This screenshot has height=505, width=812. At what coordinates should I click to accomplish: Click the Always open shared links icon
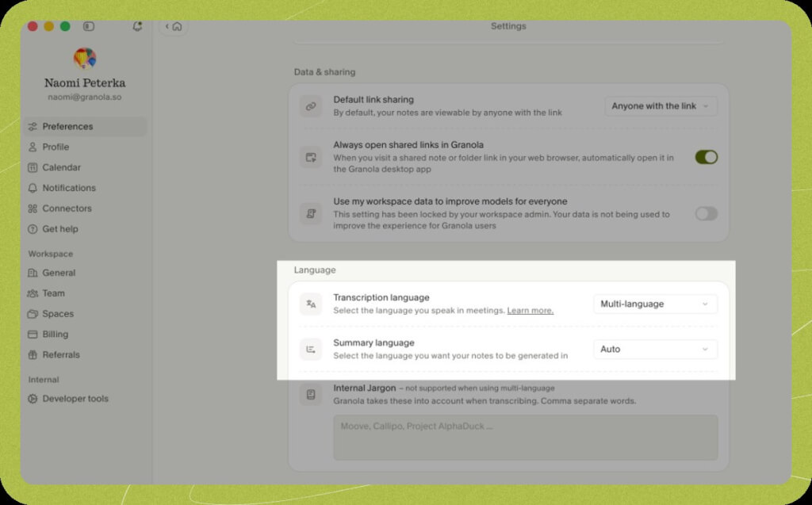[x=311, y=157]
